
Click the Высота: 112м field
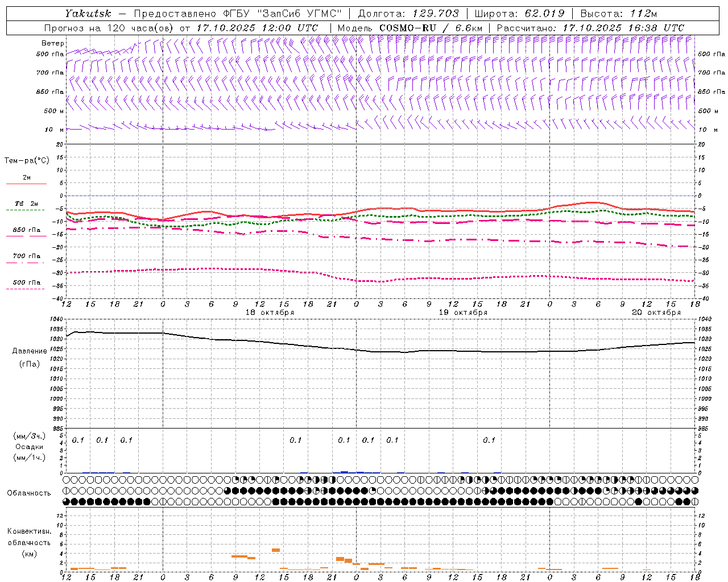point(619,13)
